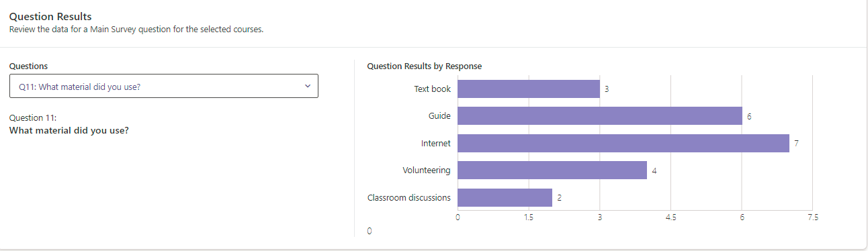Click the 'Questions' field label

[28, 66]
